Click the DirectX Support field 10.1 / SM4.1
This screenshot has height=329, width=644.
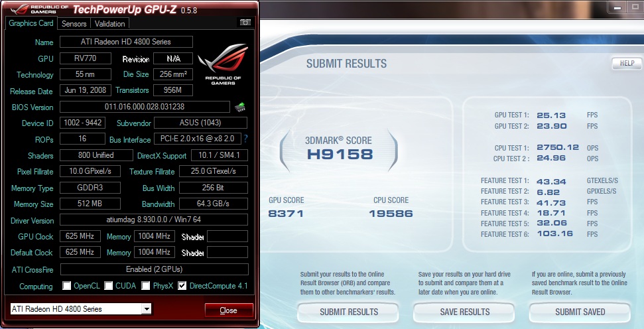click(x=220, y=155)
